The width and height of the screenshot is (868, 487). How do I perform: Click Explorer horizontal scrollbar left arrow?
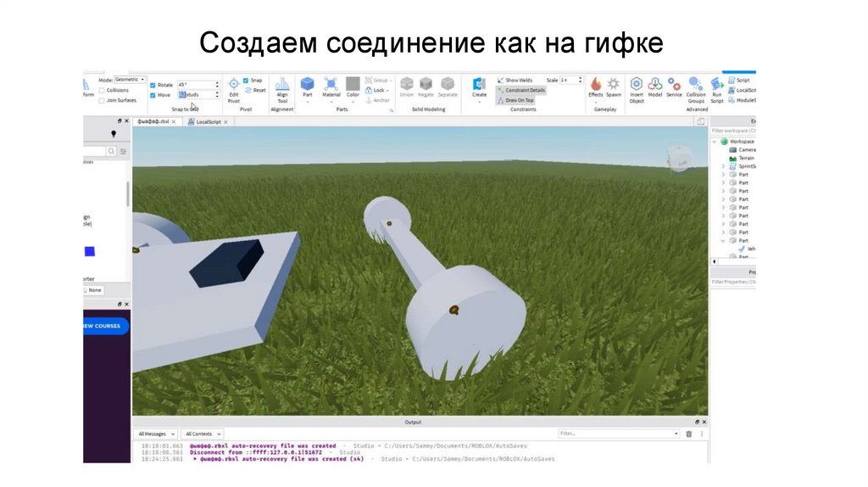[714, 261]
